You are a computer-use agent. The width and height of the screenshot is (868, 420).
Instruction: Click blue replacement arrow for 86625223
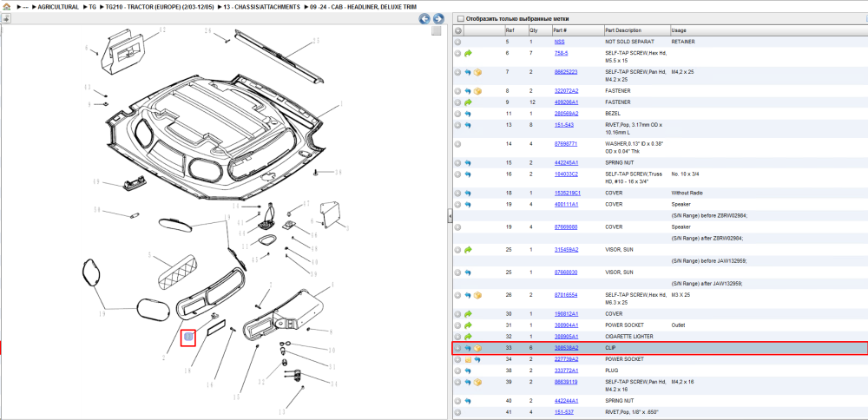click(x=468, y=72)
